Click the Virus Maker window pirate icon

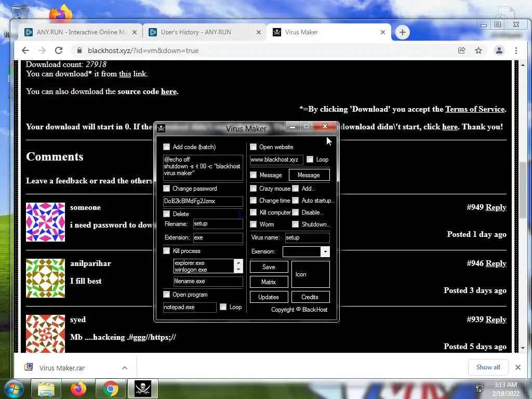tap(161, 128)
